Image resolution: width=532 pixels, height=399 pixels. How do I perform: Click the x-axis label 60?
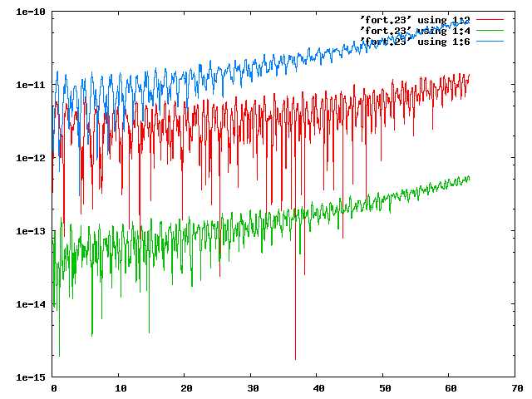point(451,388)
